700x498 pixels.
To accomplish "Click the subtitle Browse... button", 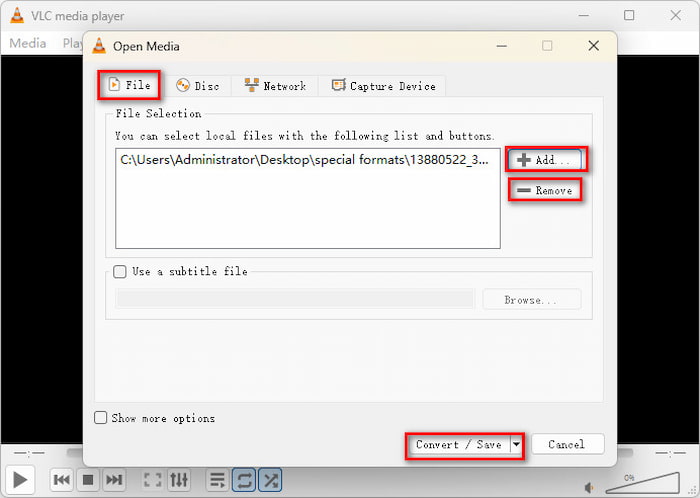I will pos(532,300).
